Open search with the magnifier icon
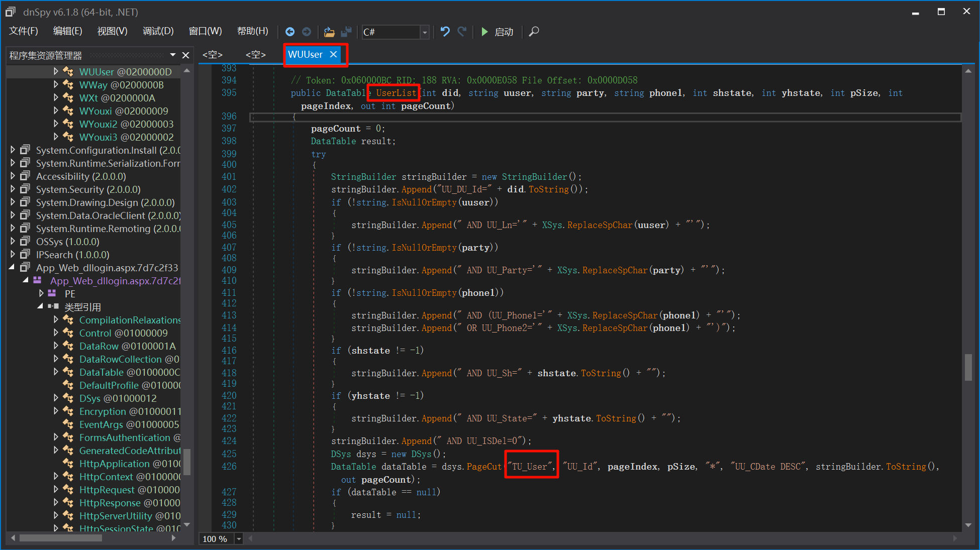Viewport: 980px width, 550px height. pyautogui.click(x=534, y=32)
